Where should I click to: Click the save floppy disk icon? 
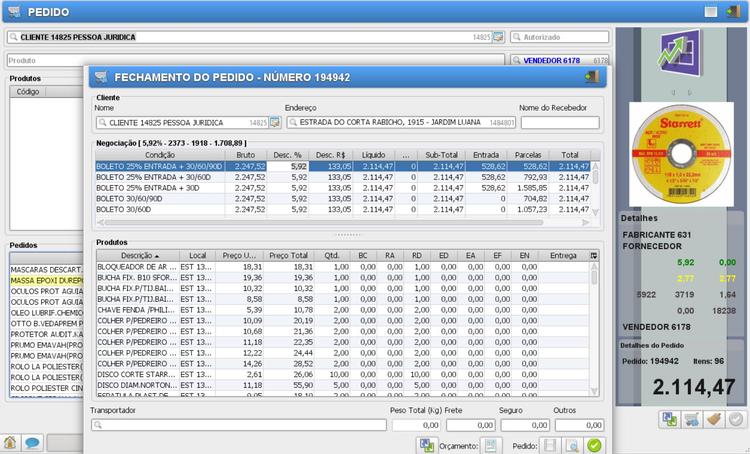pyautogui.click(x=549, y=445)
